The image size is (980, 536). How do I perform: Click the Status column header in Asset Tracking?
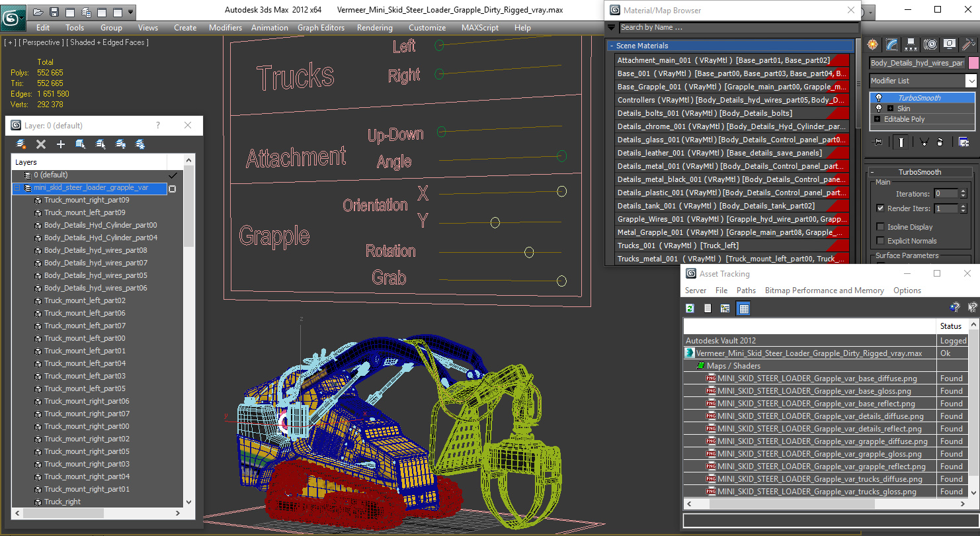point(951,326)
